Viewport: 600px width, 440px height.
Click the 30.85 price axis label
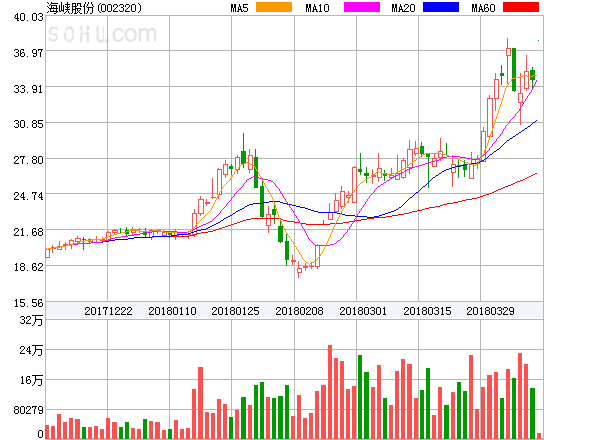pyautogui.click(x=29, y=124)
